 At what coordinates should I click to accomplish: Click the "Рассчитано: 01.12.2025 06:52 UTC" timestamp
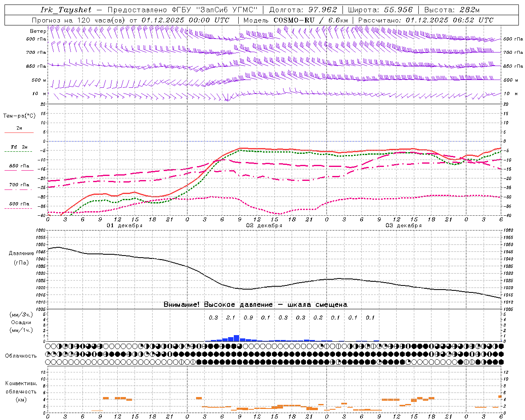[426, 20]
